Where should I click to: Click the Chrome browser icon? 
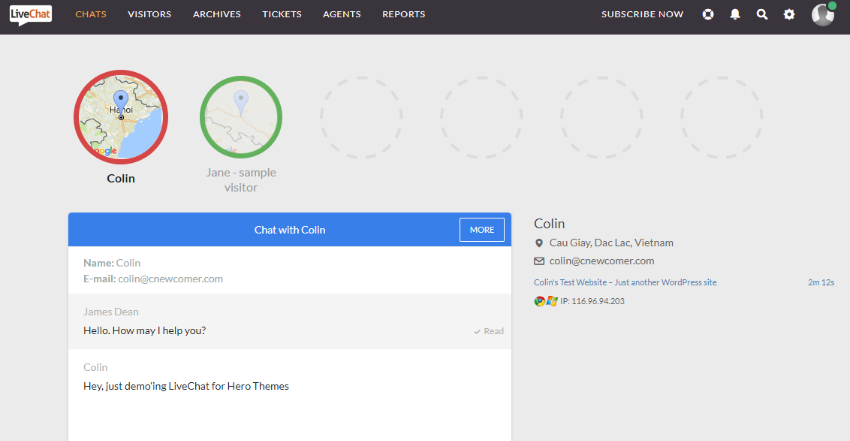pyautogui.click(x=539, y=301)
